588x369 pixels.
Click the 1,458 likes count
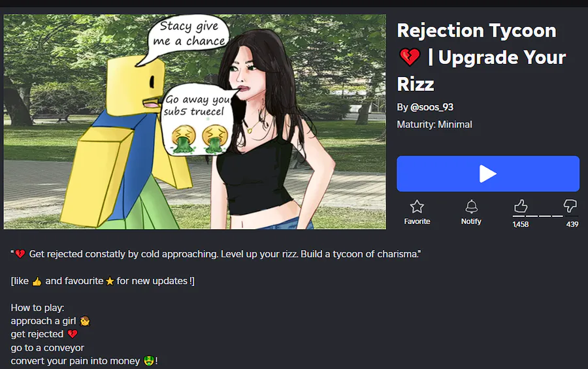point(521,224)
